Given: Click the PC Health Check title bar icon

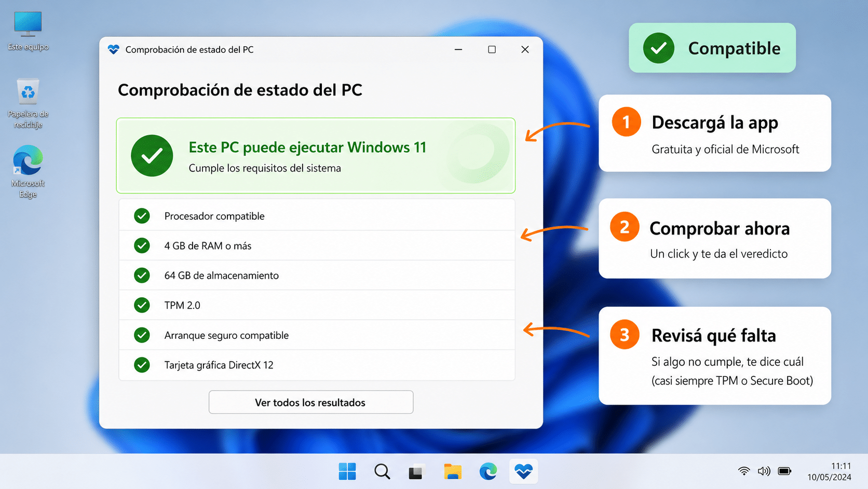Looking at the screenshot, I should (114, 49).
